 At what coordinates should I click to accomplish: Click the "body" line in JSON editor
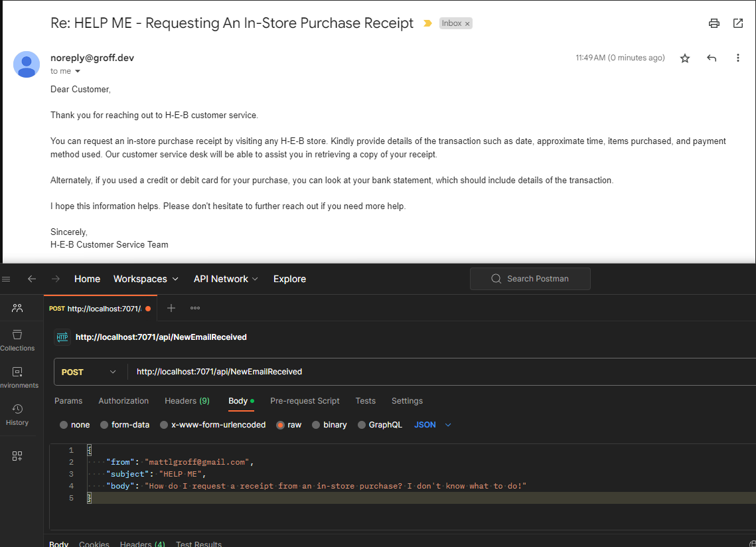317,486
